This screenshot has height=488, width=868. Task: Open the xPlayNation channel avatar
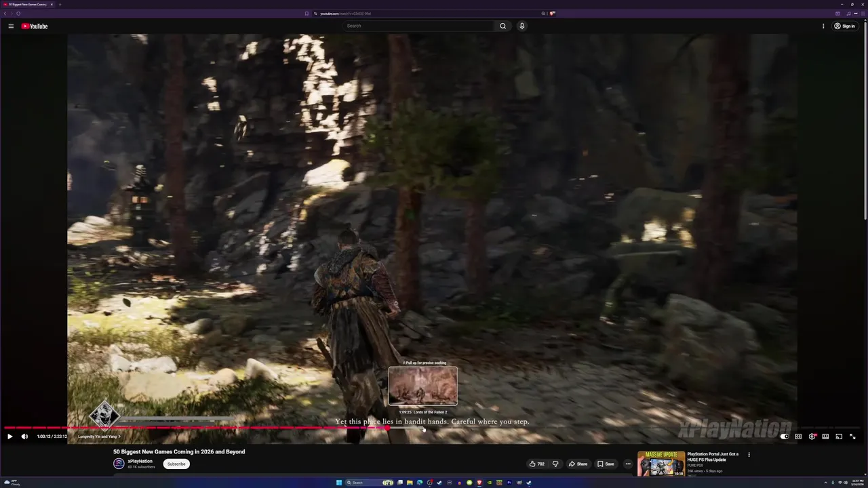(119, 464)
